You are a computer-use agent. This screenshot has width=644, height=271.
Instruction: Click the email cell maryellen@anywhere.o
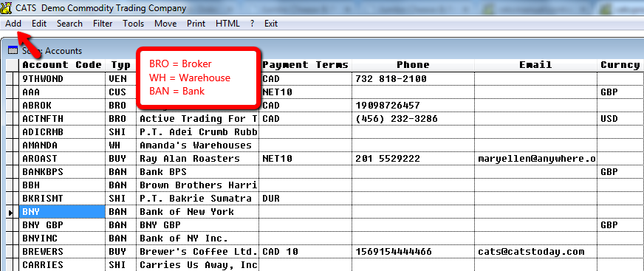pos(535,159)
